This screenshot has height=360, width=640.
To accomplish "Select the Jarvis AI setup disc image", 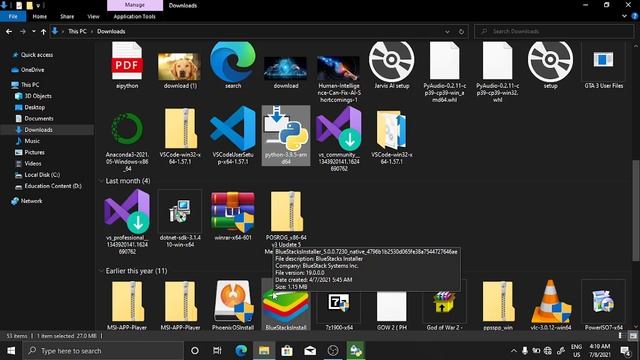I will pos(391,65).
